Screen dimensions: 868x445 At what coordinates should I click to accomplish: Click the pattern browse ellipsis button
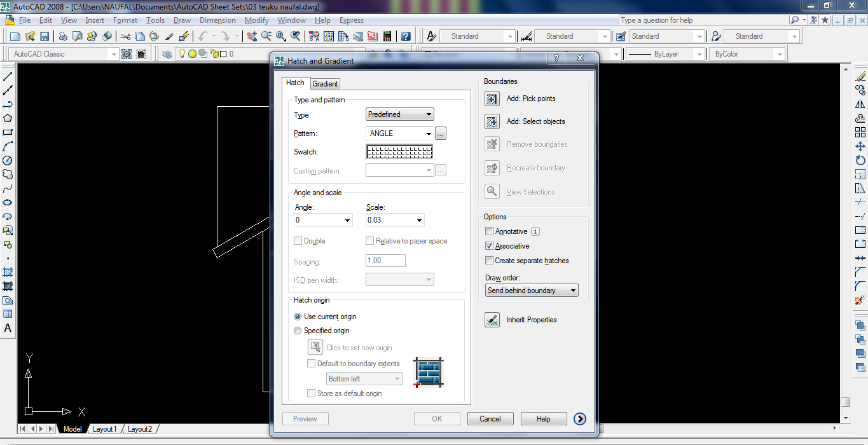coord(441,133)
